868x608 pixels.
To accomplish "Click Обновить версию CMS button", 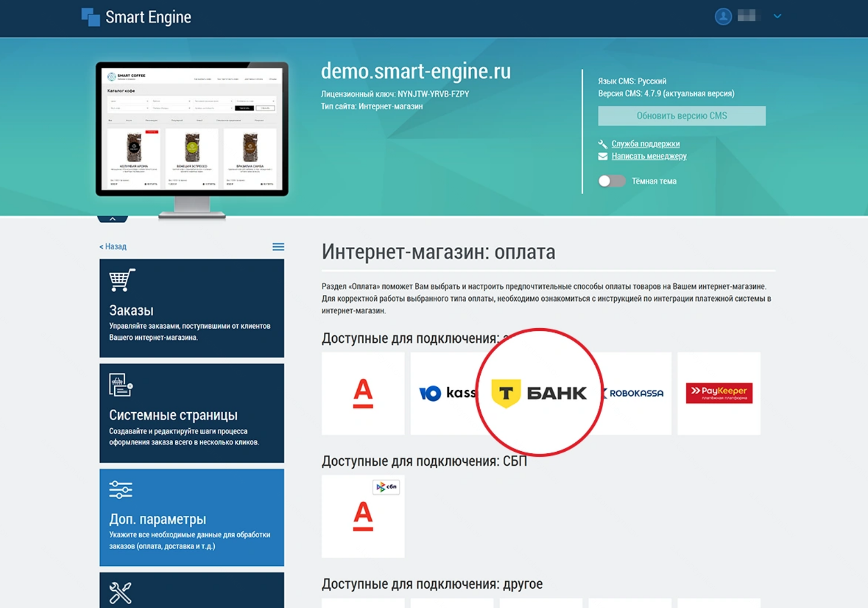I will point(681,116).
